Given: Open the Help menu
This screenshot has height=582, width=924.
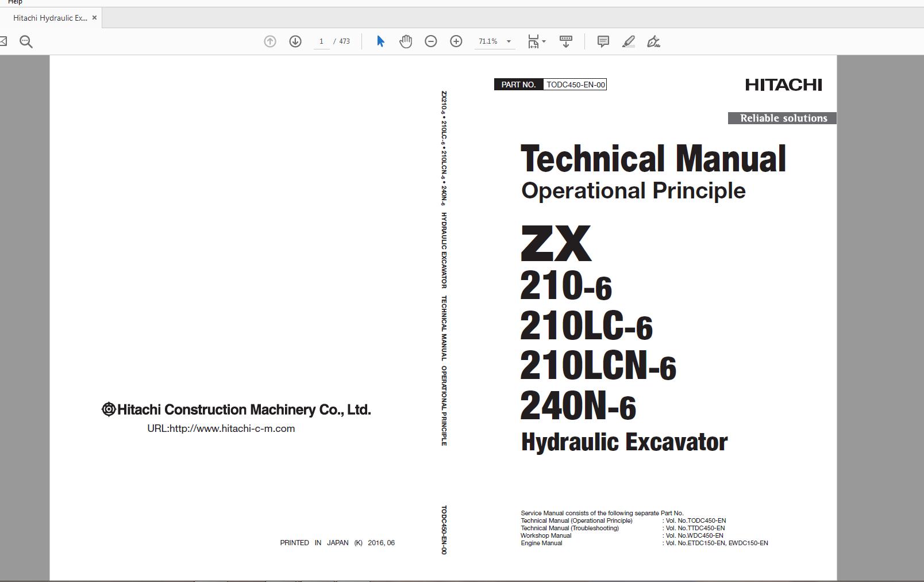Looking at the screenshot, I should coord(15,2).
